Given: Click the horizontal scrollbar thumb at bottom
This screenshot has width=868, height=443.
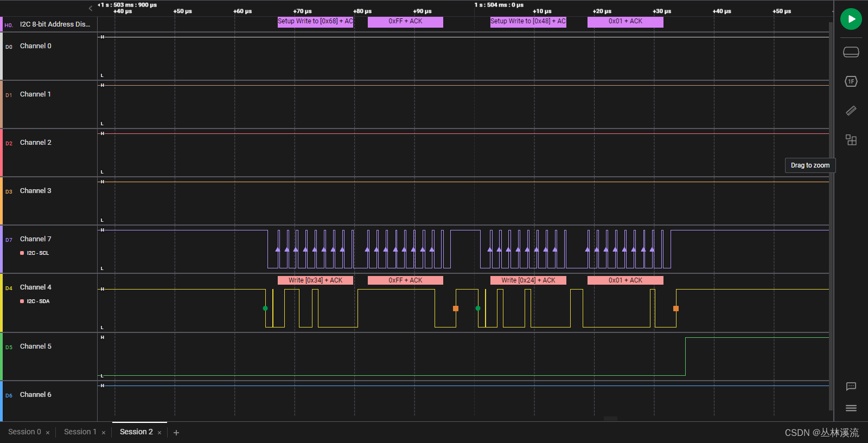Looking at the screenshot, I should [610, 419].
